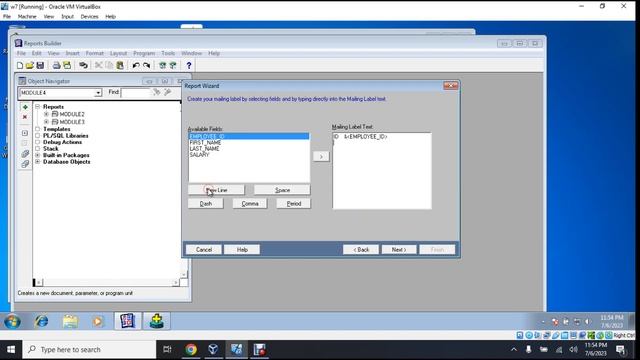The width and height of the screenshot is (640, 360).
Task: Expand the MODULE2 tree node
Action: click(x=47, y=114)
